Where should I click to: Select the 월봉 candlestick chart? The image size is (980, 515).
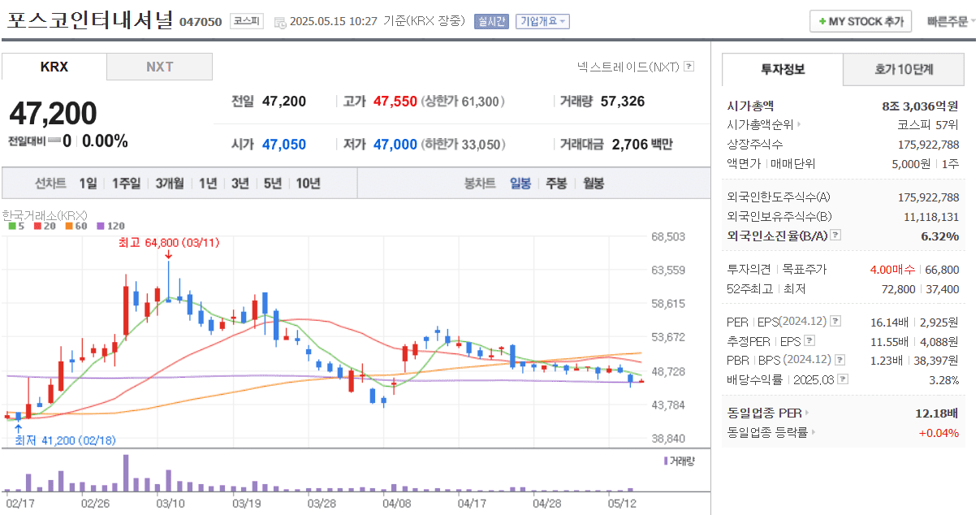coord(594,184)
